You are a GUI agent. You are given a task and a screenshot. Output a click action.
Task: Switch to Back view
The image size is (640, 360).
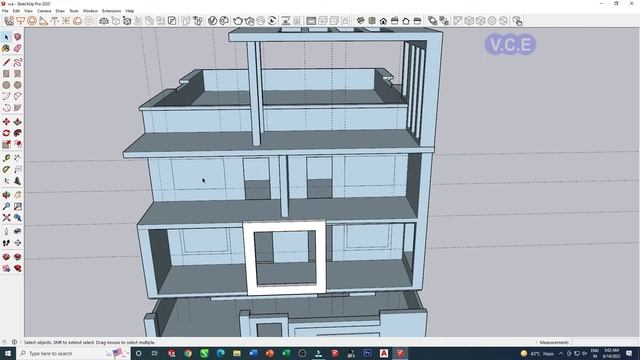pyautogui.click(x=406, y=21)
